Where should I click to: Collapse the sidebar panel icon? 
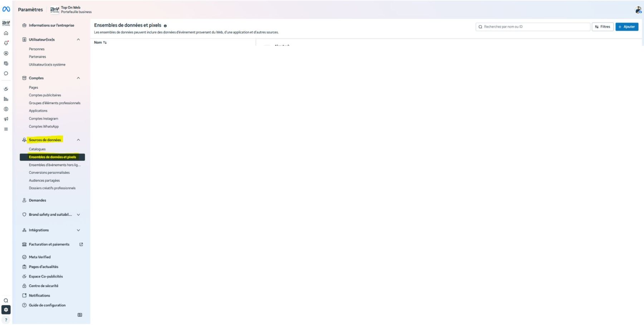[80, 315]
